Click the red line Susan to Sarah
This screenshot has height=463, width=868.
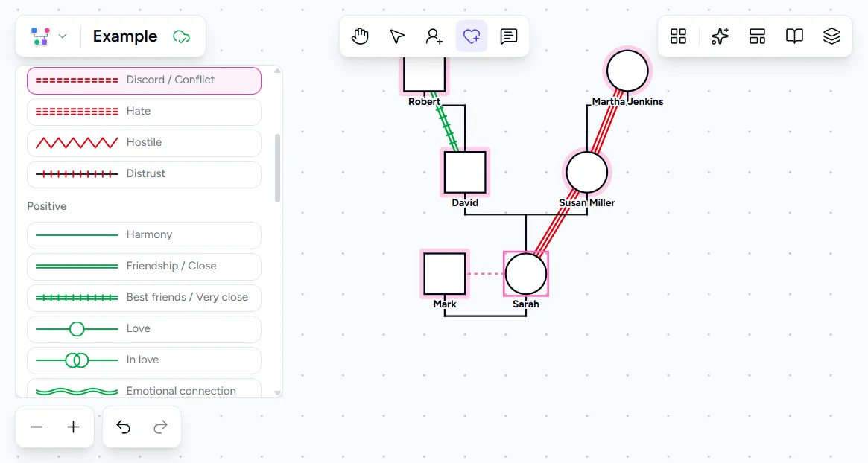tap(557, 223)
